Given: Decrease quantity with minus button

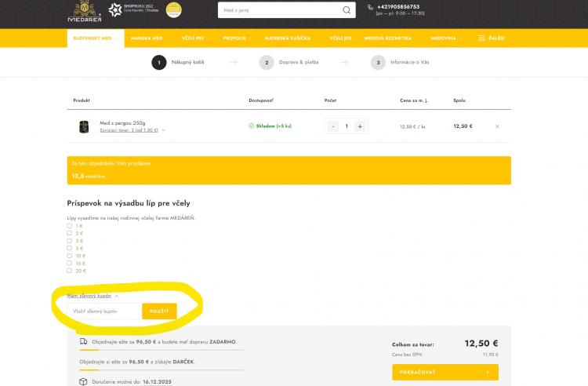Looking at the screenshot, I should pos(333,126).
